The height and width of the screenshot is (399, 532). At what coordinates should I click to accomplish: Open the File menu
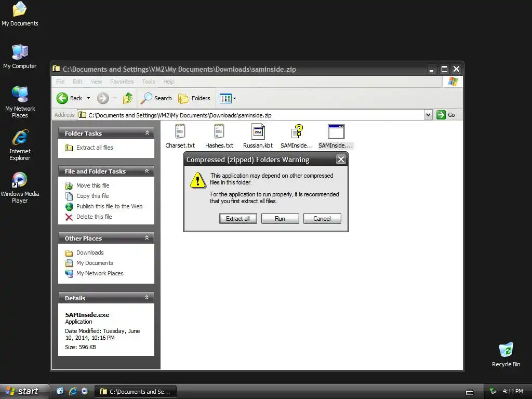pos(60,82)
